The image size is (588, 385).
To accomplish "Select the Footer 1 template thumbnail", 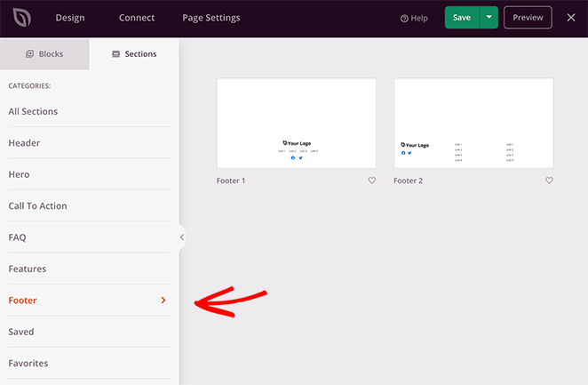I will tap(296, 124).
